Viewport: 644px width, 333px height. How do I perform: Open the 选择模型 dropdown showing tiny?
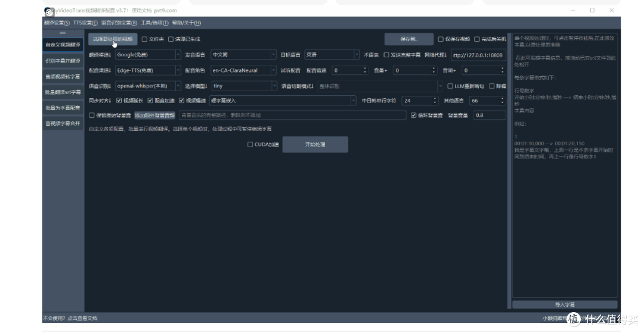[244, 86]
